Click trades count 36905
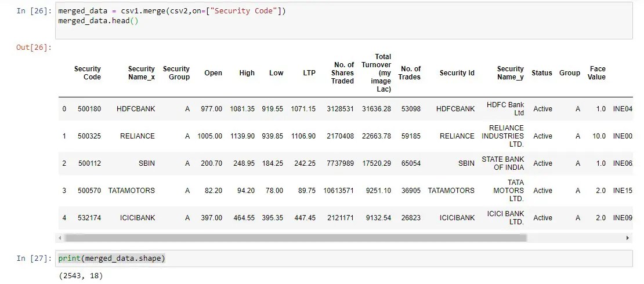 click(411, 191)
